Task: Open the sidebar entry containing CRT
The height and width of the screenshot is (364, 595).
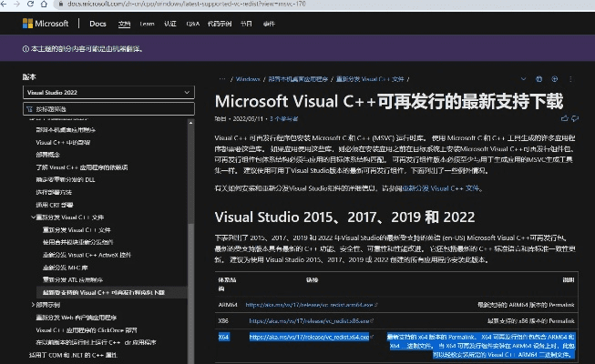Action: pyautogui.click(x=55, y=205)
